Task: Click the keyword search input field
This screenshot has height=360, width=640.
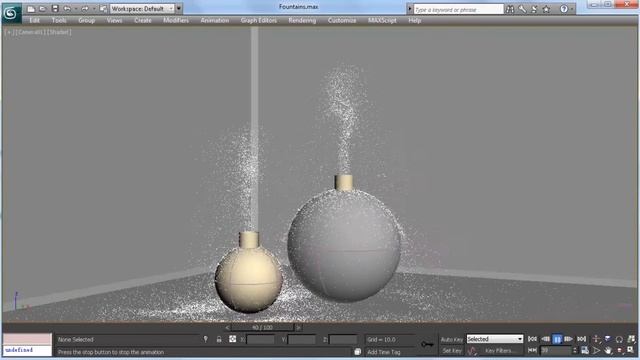Action: click(458, 9)
